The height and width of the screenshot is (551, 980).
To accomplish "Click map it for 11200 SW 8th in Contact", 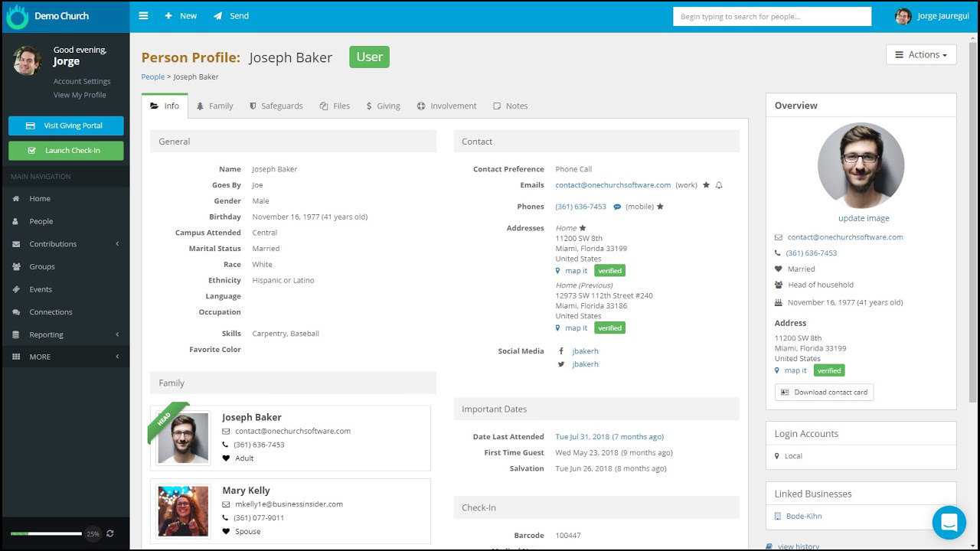I will (x=576, y=271).
